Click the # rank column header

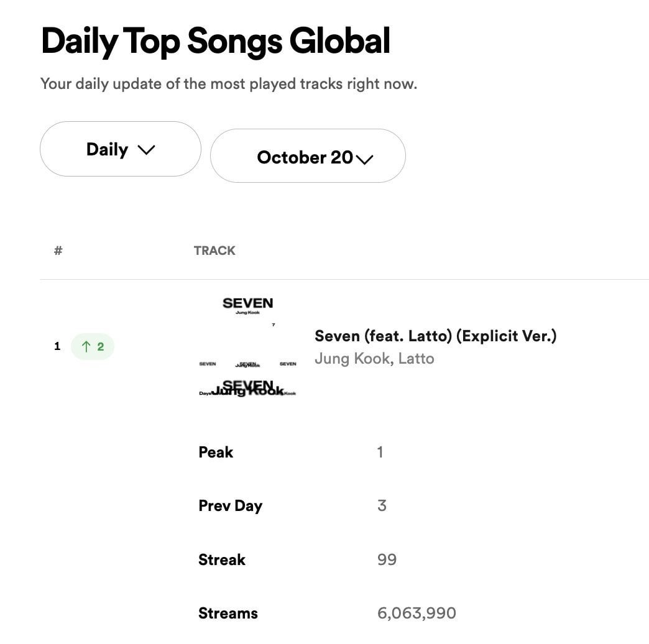point(58,251)
